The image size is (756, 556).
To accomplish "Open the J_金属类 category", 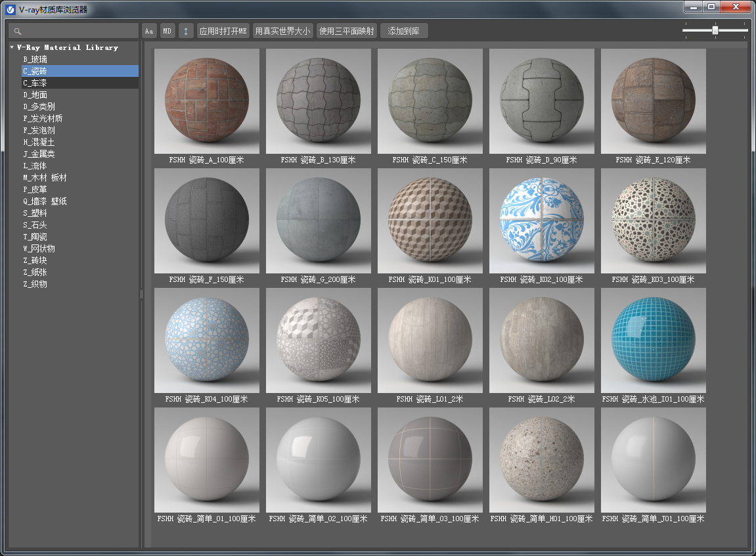I will [39, 154].
